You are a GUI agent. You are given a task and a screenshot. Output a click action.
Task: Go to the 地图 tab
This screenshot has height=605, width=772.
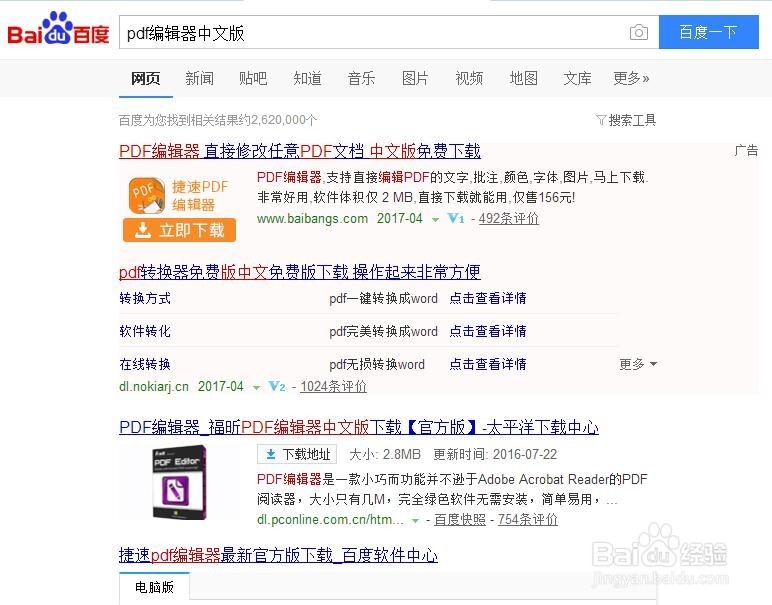pyautogui.click(x=523, y=78)
